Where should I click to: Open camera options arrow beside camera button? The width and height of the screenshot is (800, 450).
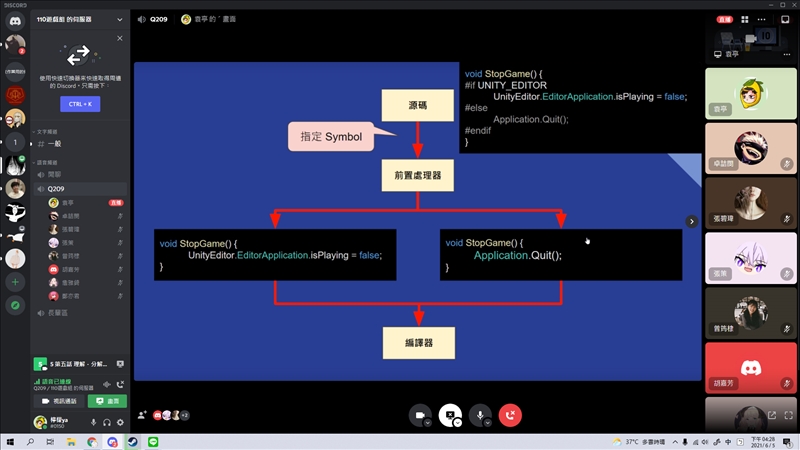[429, 423]
